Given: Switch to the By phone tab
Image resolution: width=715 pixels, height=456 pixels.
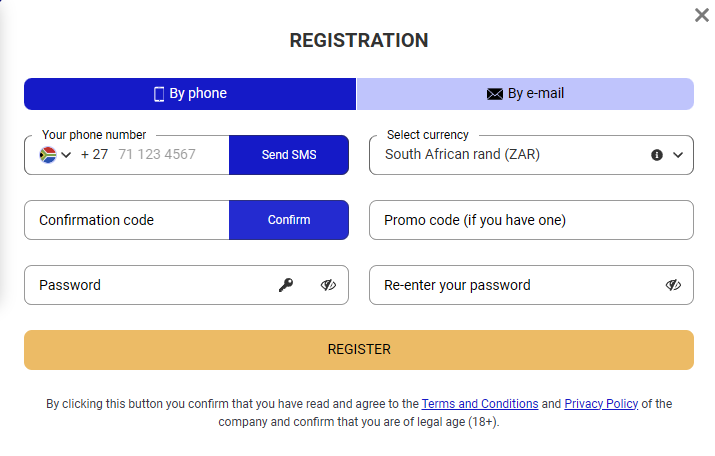Looking at the screenshot, I should pos(190,94).
